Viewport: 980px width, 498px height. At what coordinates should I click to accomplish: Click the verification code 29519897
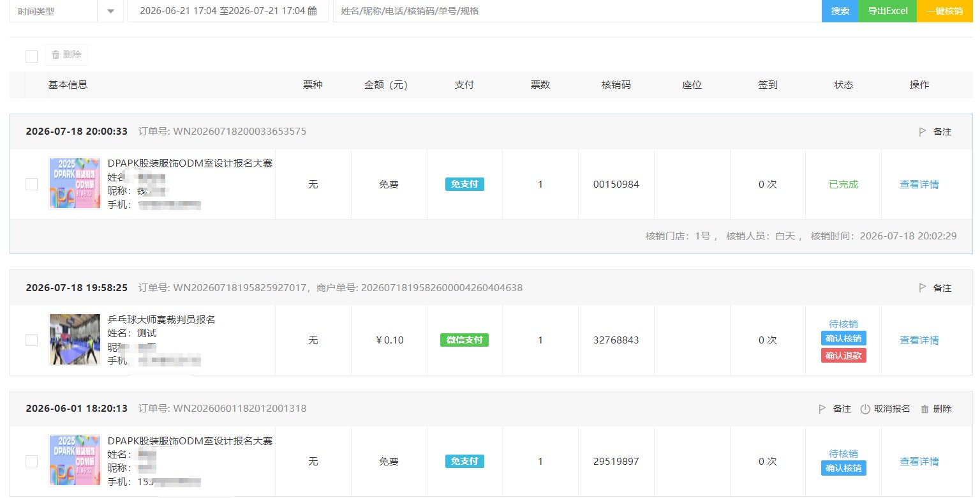616,462
